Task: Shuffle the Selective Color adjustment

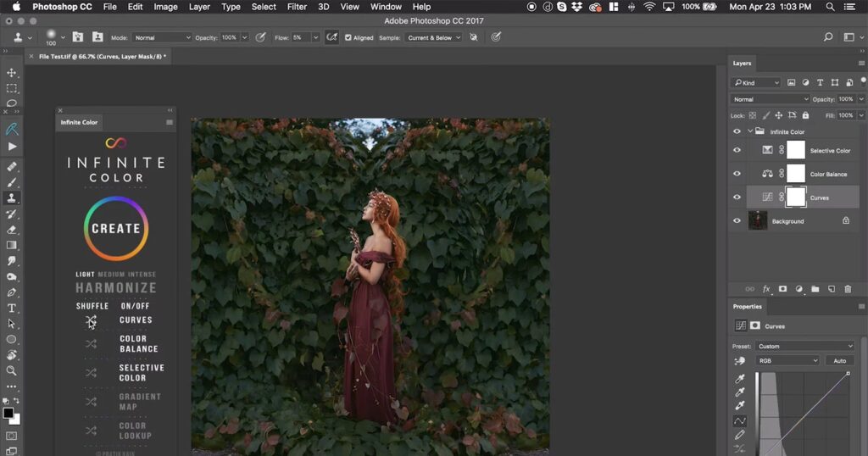Action: pos(91,373)
